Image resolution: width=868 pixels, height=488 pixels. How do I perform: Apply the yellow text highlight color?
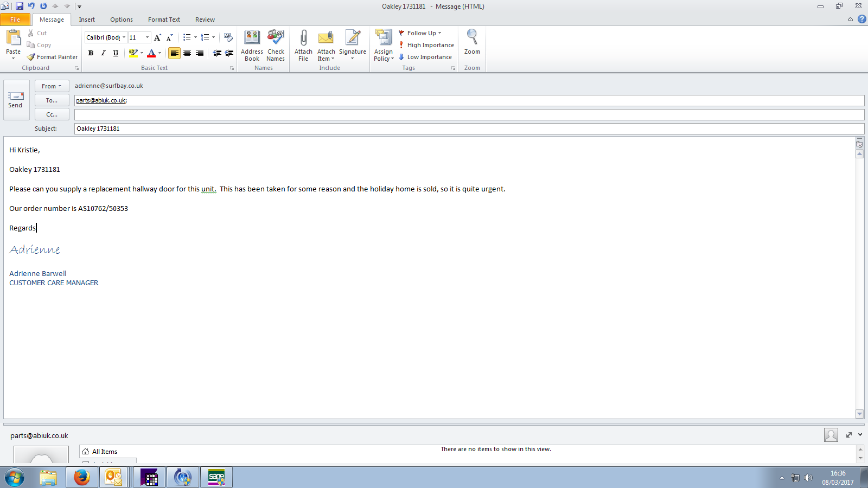tap(133, 53)
